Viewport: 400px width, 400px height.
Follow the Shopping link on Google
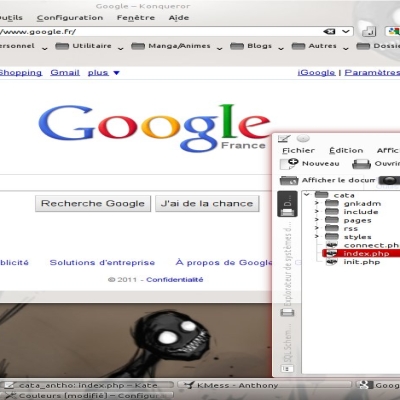[x=21, y=73]
